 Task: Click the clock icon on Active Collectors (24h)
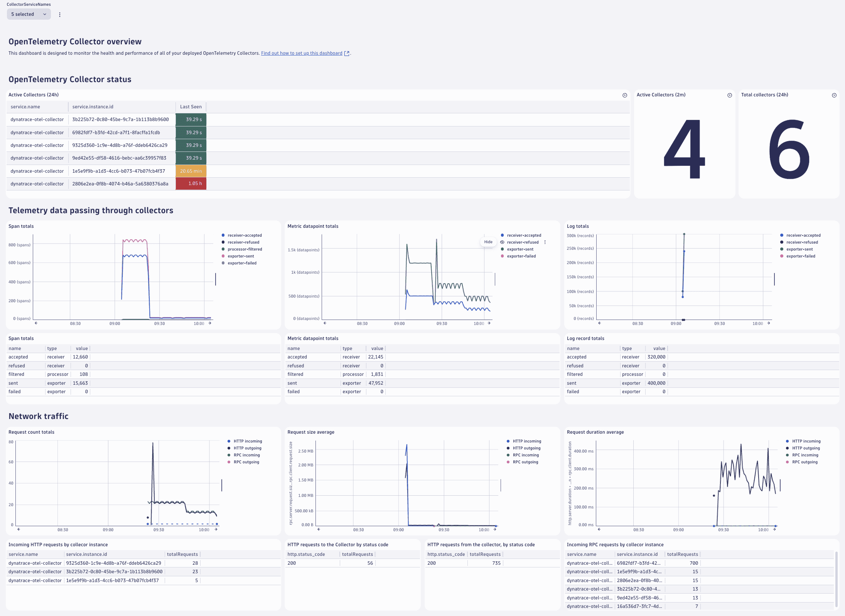tap(626, 94)
